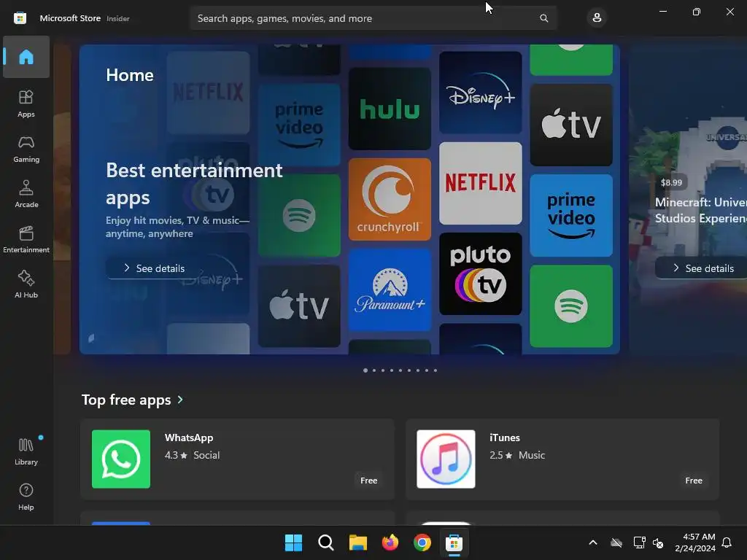Click the network display tray icon
747x560 pixels.
pyautogui.click(x=639, y=542)
